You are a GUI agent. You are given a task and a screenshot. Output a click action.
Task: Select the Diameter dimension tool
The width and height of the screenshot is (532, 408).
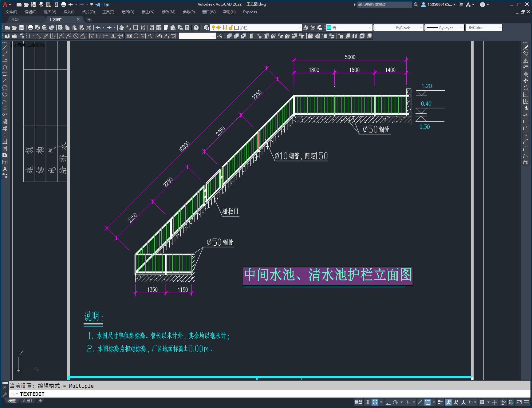pyautogui.click(x=76, y=36)
